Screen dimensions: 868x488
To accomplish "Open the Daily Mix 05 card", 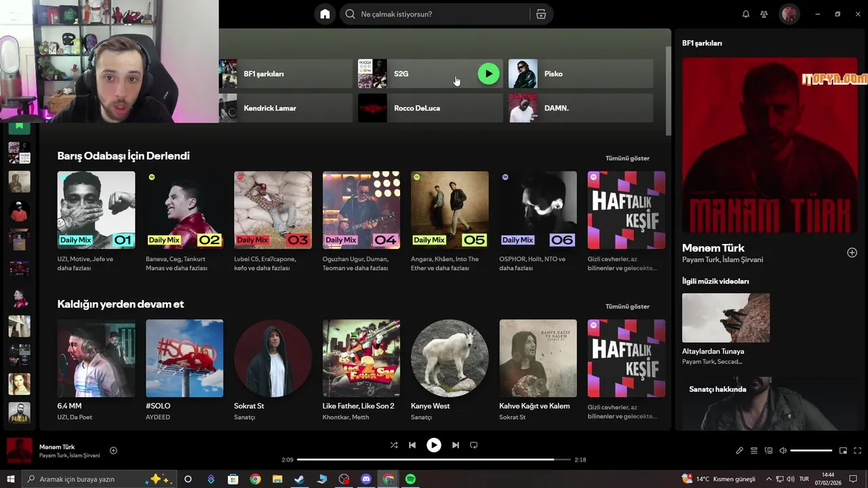I will (450, 222).
